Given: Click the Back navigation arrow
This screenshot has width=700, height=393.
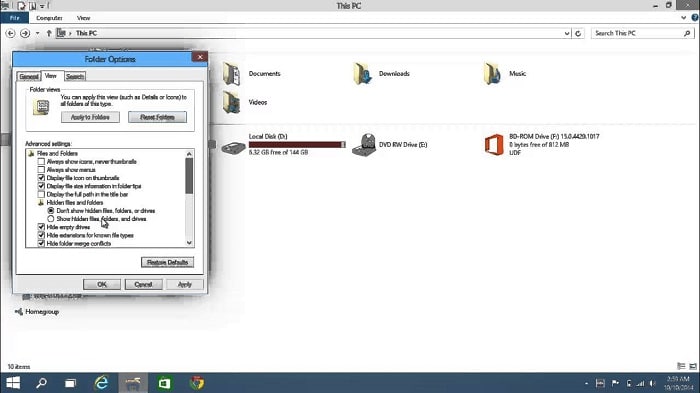Looking at the screenshot, I should point(10,33).
